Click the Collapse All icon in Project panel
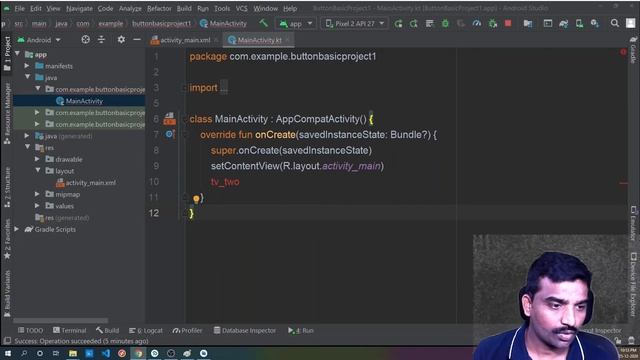Image resolution: width=640 pixels, height=360 pixels. point(101,40)
